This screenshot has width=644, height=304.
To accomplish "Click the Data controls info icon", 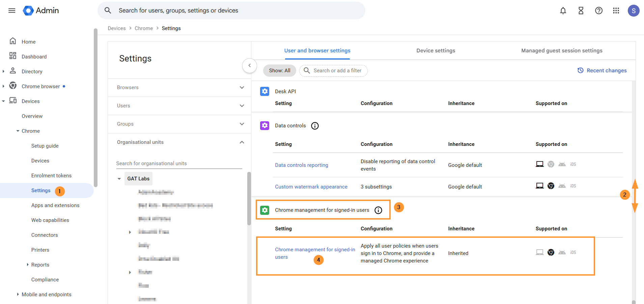I will tap(314, 126).
